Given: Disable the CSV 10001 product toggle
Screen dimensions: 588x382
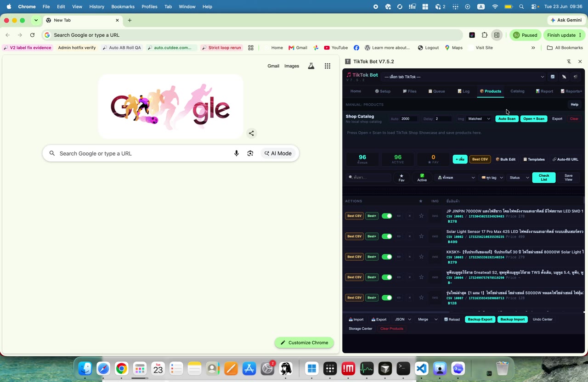Looking at the screenshot, I should tap(387, 216).
